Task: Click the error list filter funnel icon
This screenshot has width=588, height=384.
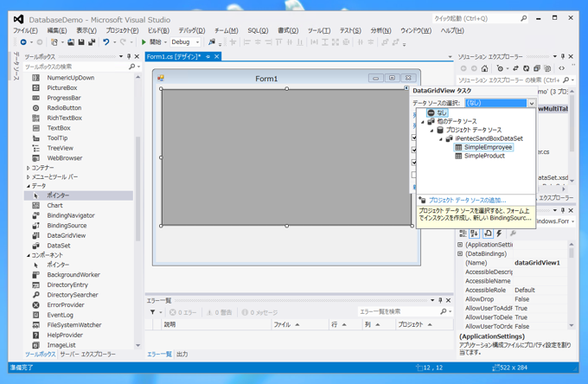Action: click(x=153, y=312)
